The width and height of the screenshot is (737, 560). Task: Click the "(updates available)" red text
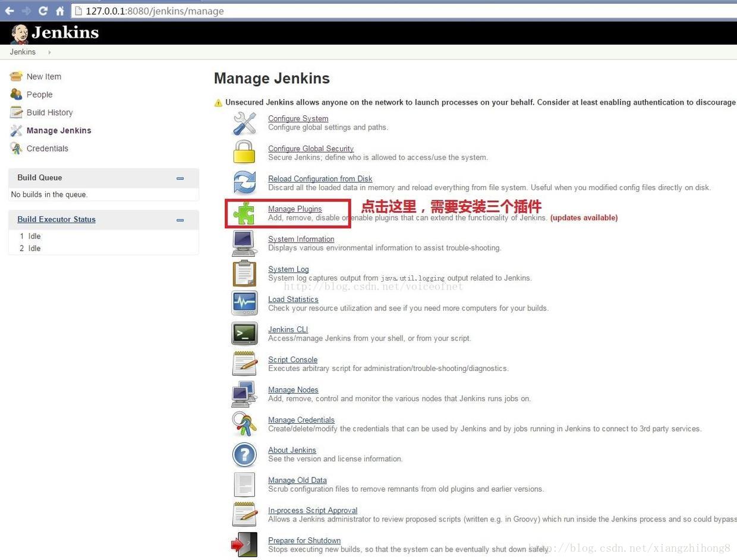tap(584, 218)
